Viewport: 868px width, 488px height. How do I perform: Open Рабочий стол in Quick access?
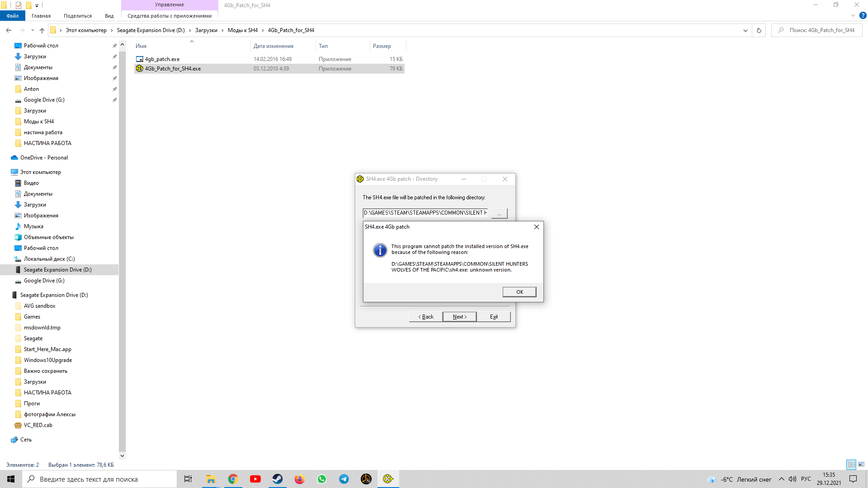coord(41,46)
